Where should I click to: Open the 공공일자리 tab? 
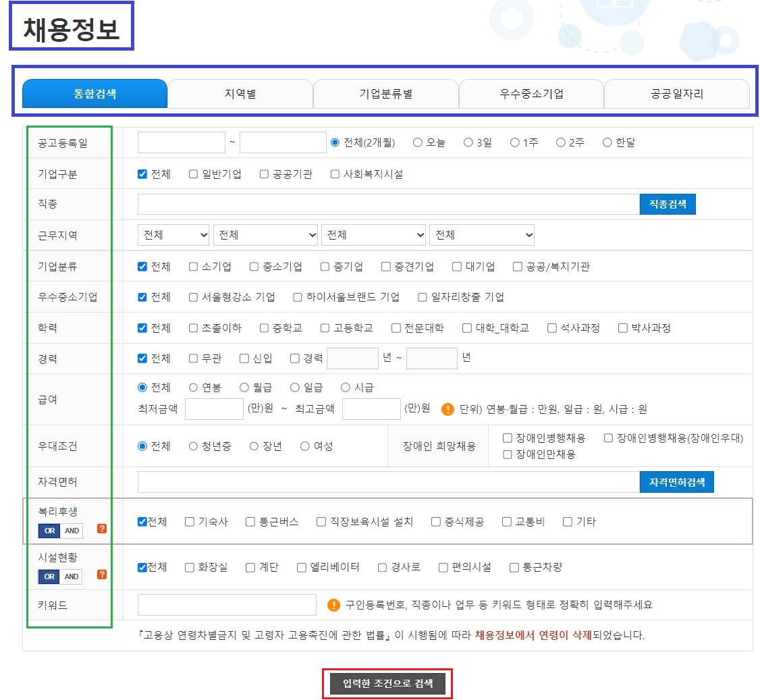676,94
